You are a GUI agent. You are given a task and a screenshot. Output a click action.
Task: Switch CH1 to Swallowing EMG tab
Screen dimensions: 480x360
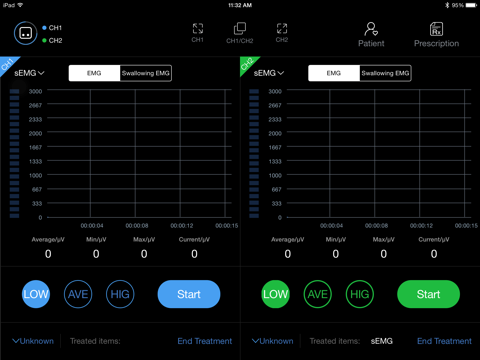146,73
